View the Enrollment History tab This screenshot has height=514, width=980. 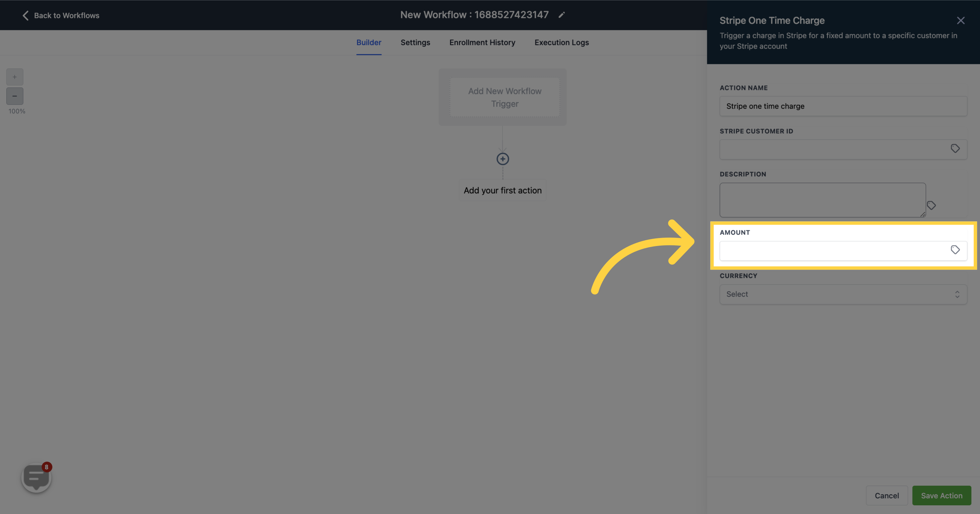point(482,43)
